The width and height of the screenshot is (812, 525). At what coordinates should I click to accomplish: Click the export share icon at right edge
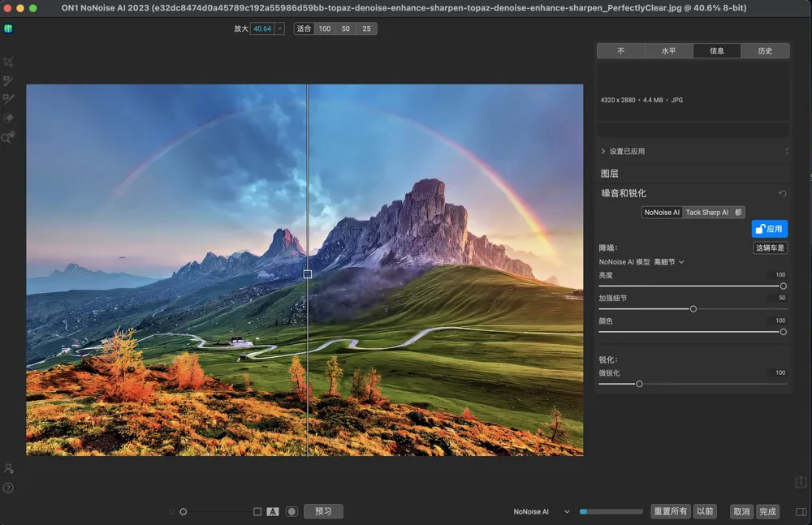point(801,482)
